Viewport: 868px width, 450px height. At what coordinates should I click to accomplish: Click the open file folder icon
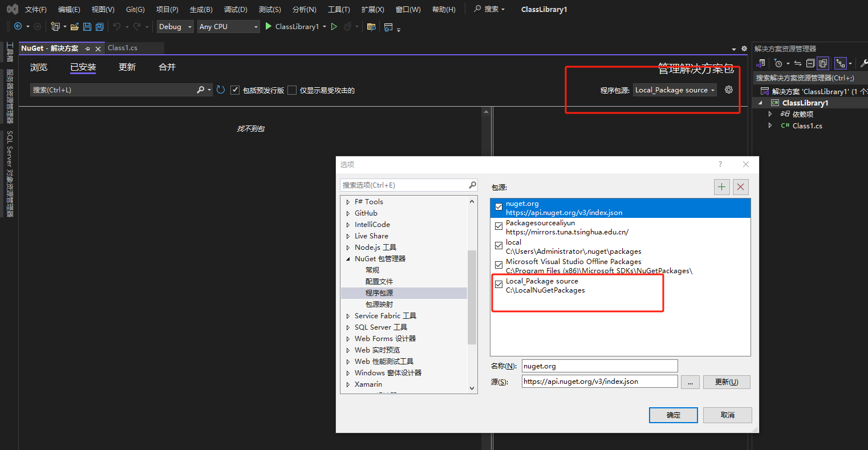pyautogui.click(x=75, y=26)
